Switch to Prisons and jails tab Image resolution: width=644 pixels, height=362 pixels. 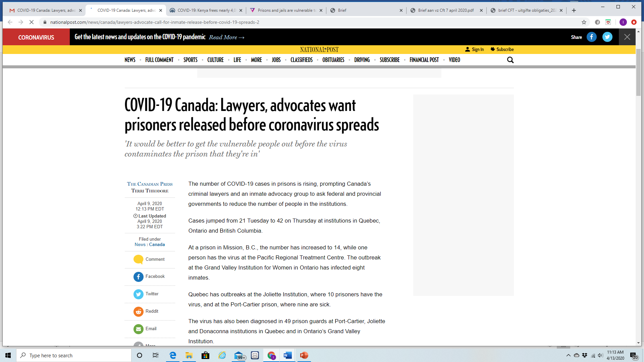pos(286,10)
